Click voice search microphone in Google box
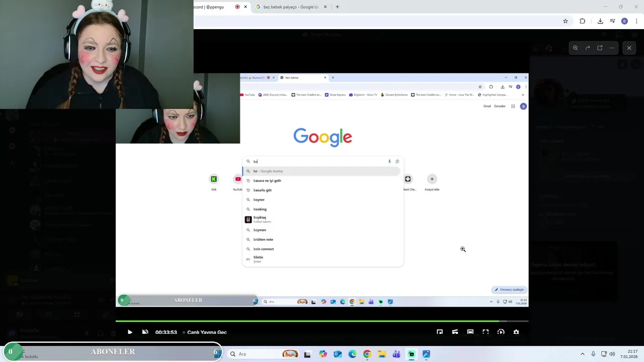Viewport: 644px width, 362px height. click(389, 161)
